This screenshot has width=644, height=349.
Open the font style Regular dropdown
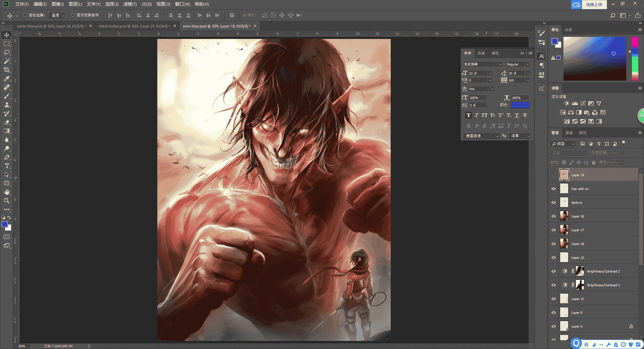pyautogui.click(x=518, y=64)
